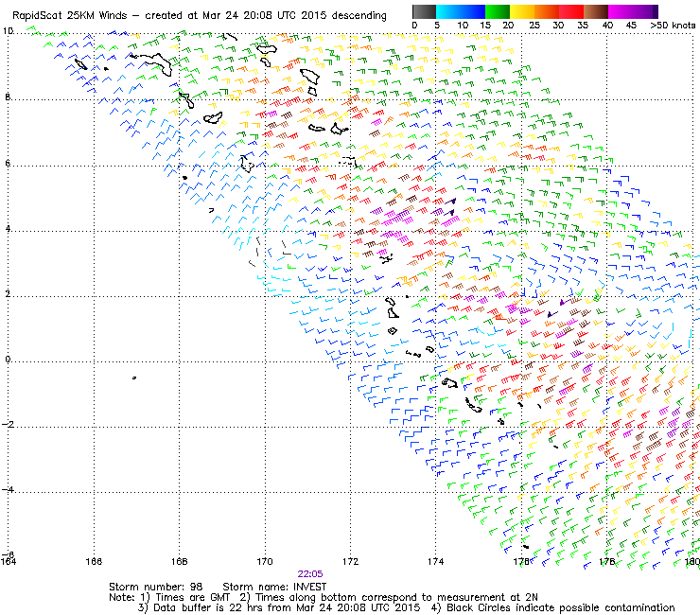This screenshot has height=615, width=700.
Task: Click the '4' latitude axis label
Action: pos(8,228)
